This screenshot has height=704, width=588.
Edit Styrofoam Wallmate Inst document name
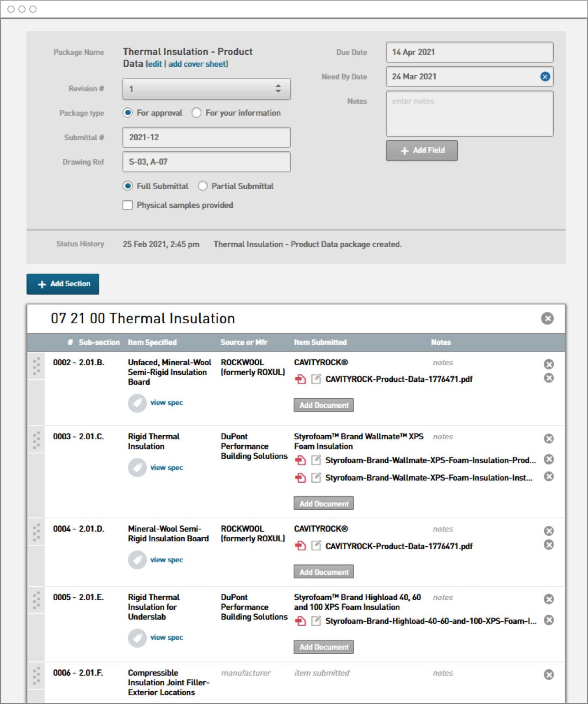point(316,478)
